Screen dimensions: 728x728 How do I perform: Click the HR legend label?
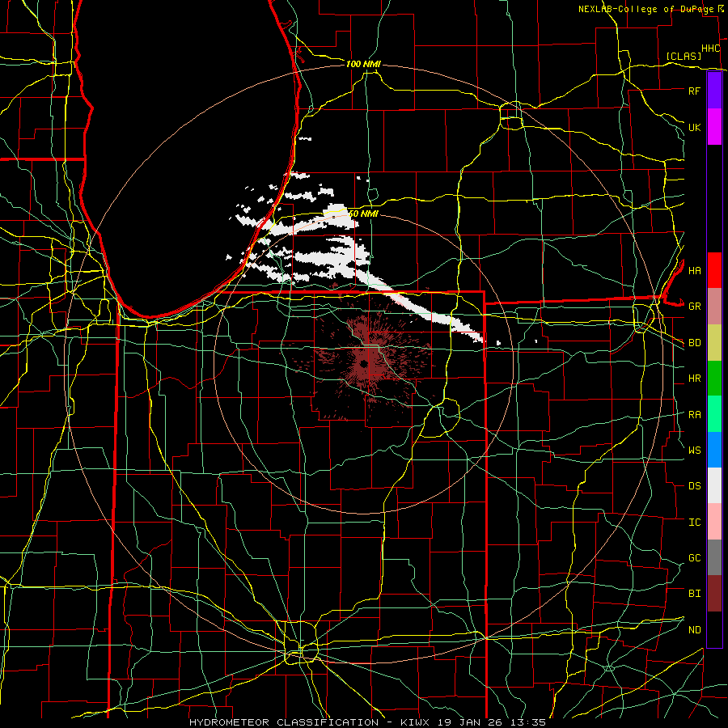[x=694, y=379]
